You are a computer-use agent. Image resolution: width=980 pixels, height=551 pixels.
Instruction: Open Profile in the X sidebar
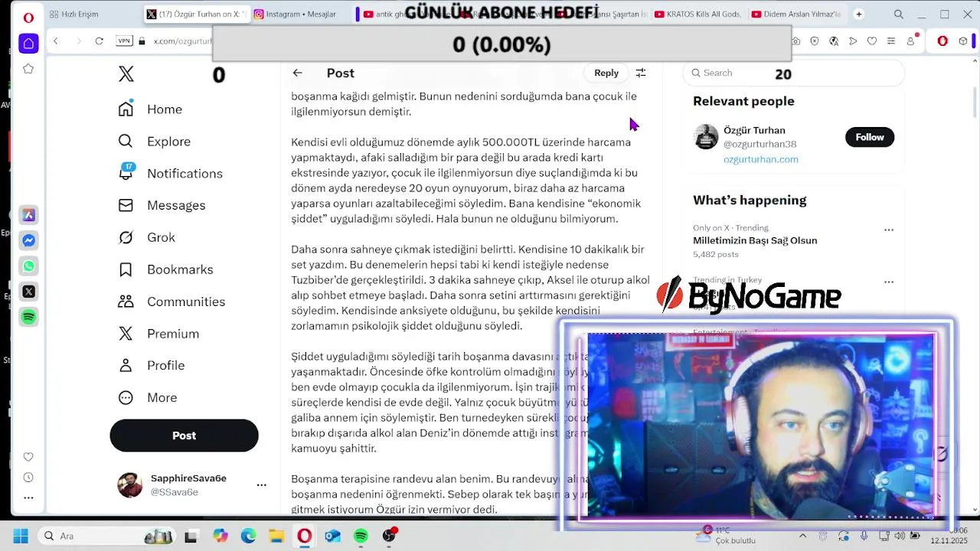coord(152,366)
